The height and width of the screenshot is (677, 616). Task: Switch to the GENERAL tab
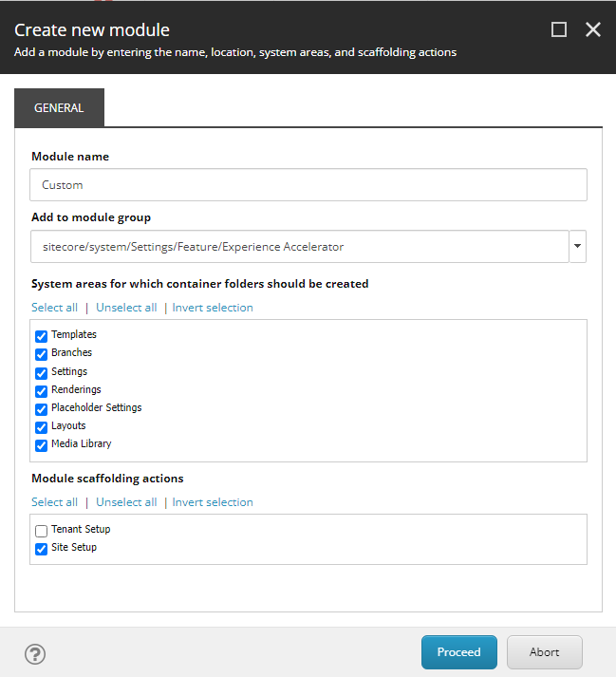click(59, 108)
